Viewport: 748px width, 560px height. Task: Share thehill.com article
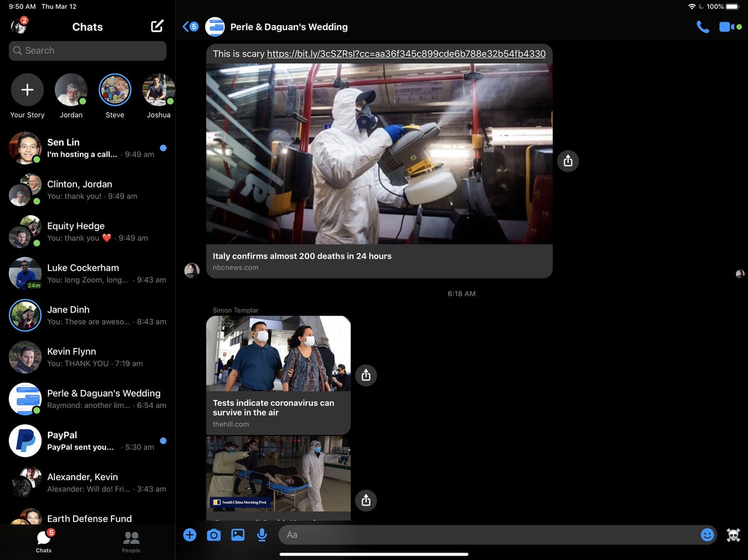point(366,375)
